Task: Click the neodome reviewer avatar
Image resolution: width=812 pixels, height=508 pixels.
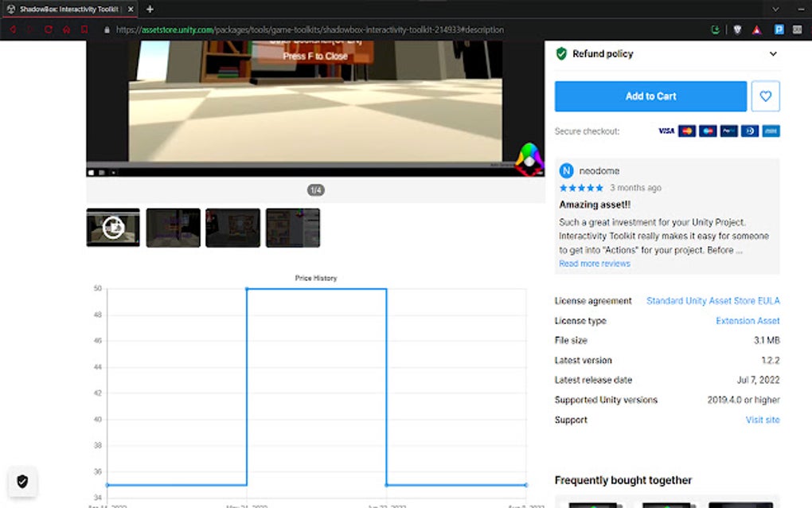Action: tap(566, 171)
